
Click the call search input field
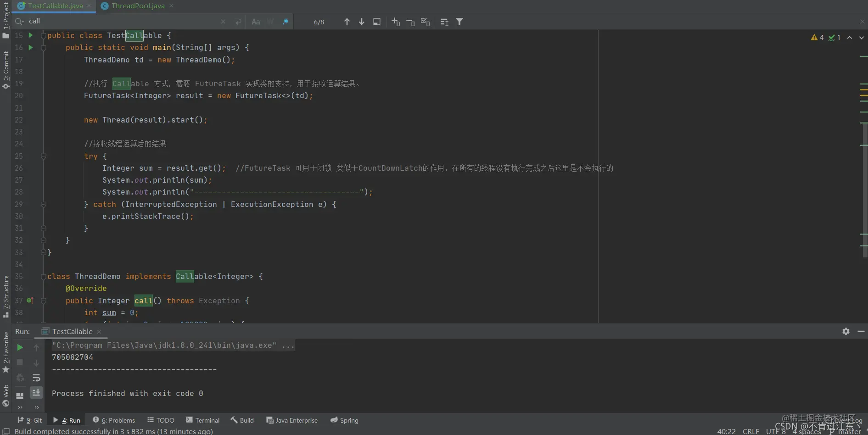(x=124, y=21)
